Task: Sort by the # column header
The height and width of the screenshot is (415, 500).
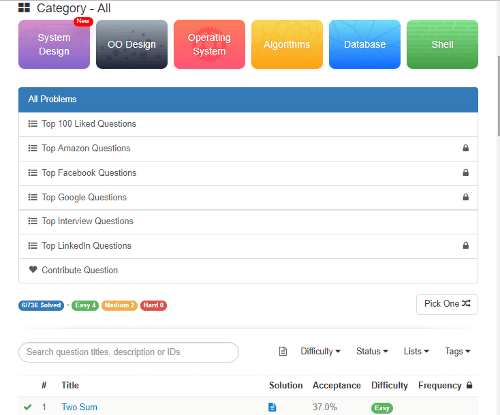Action: pos(44,386)
